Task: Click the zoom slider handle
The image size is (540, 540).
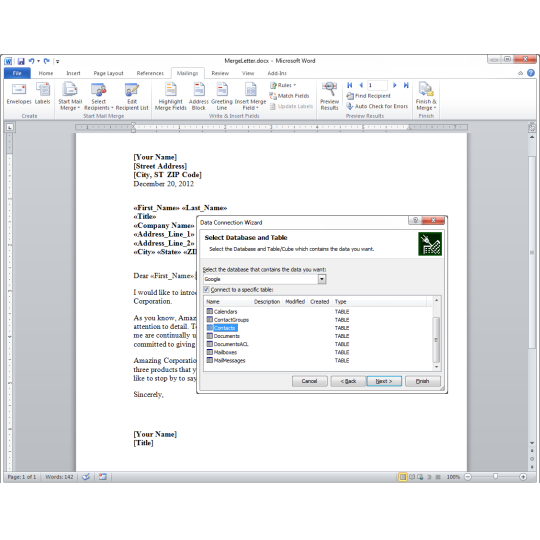Action: 495,477
